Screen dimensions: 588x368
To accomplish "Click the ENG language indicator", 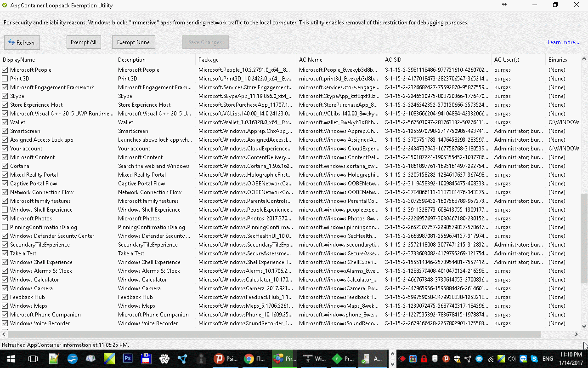I will (548, 359).
